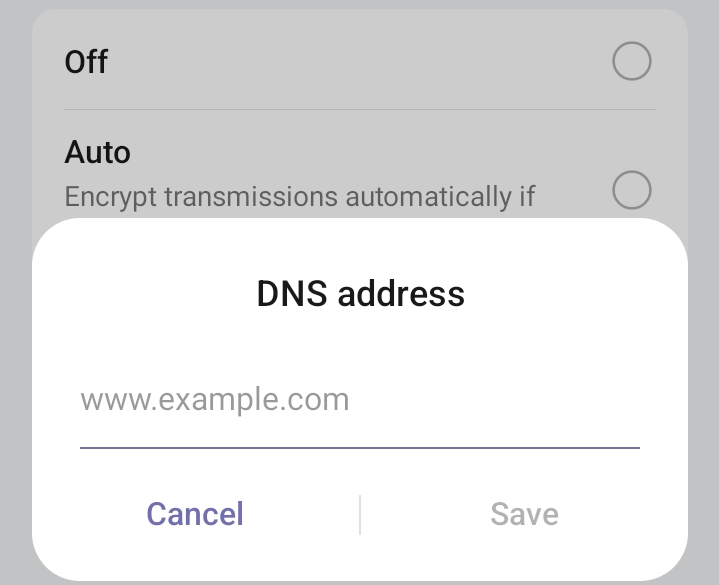The width and height of the screenshot is (719, 585).
Task: Tap the dimmed margin left of the Off row
Action: 15,62
